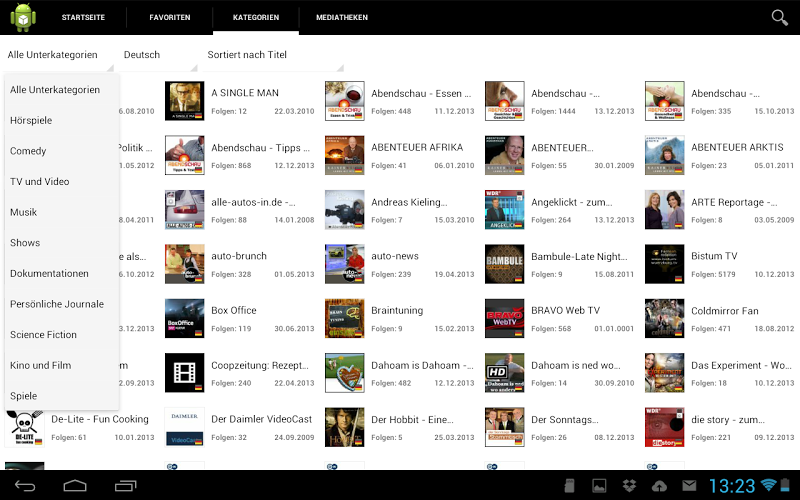Go to the Startseite tab
Image resolution: width=800 pixels, height=500 pixels.
coord(83,18)
